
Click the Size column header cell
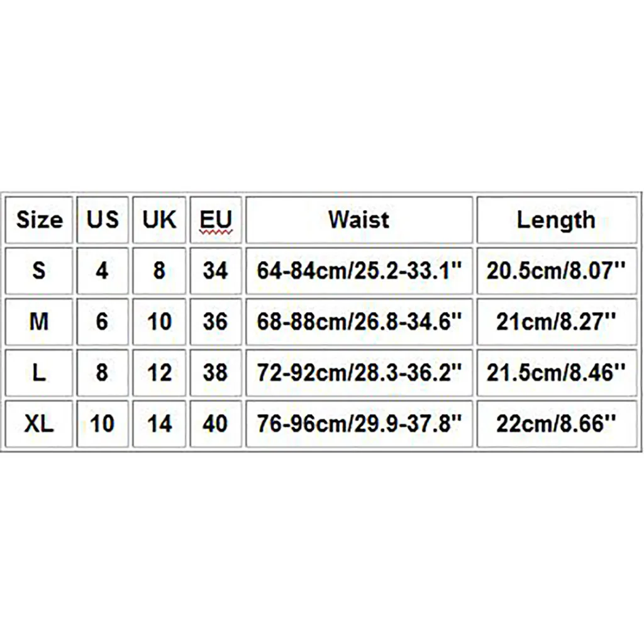40,220
